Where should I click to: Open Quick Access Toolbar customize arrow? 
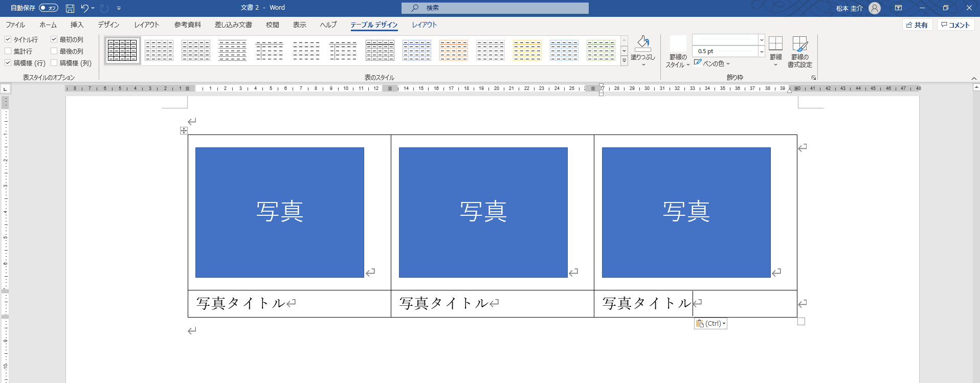tap(119, 8)
